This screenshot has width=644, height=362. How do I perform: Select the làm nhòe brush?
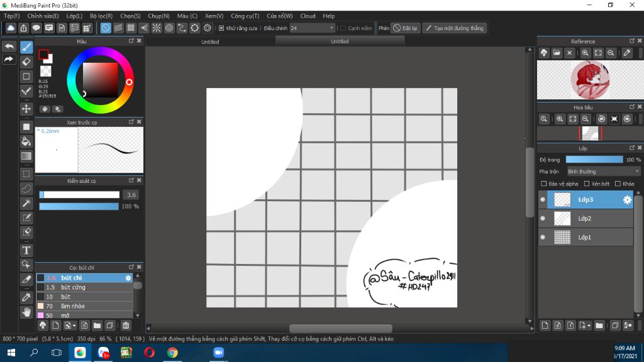[x=85, y=306]
